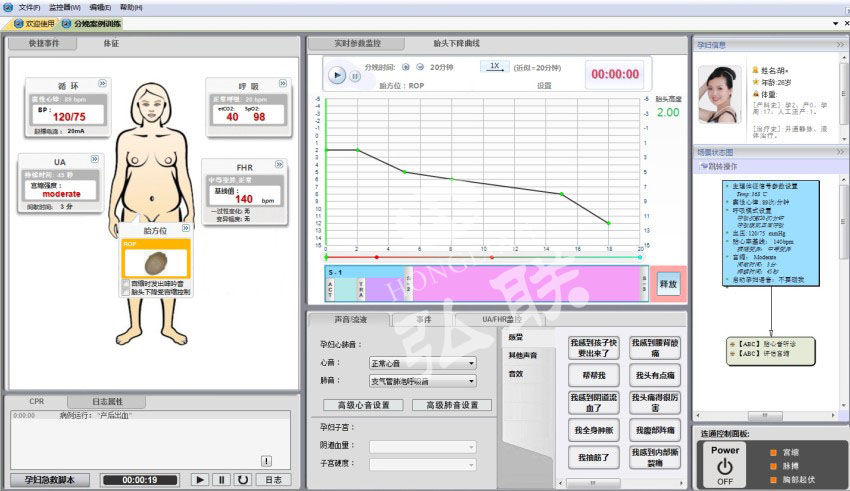
Task: Click the 释放 release button
Action: click(x=668, y=284)
